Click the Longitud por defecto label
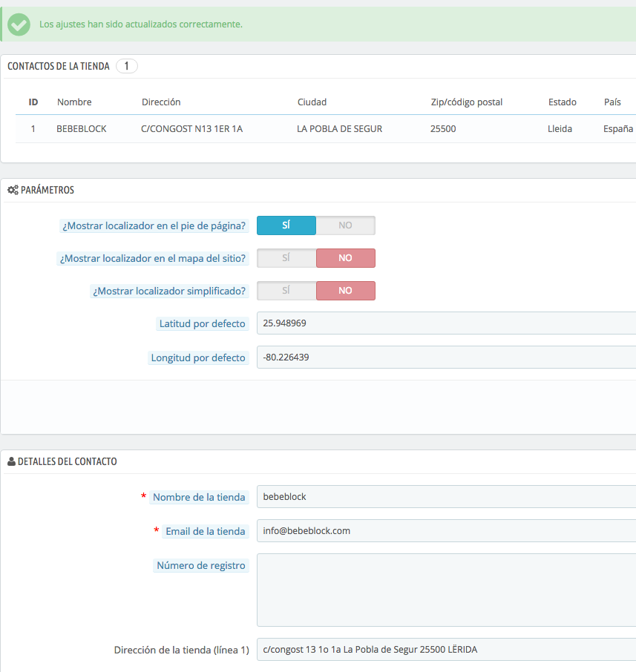This screenshot has height=672, width=636. tap(198, 358)
